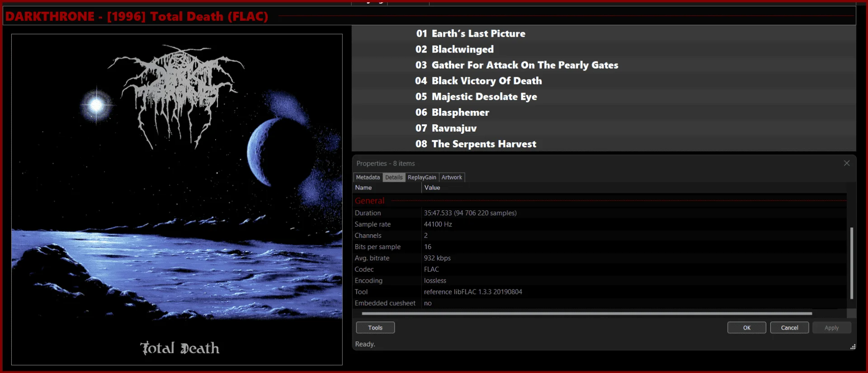The width and height of the screenshot is (868, 373).
Task: Click the resize grip in Properties dialog
Action: (853, 347)
